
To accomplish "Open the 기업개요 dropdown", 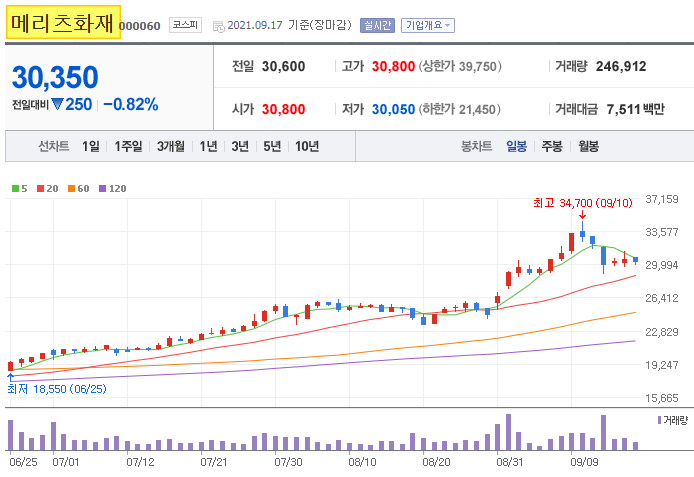I will [428, 25].
